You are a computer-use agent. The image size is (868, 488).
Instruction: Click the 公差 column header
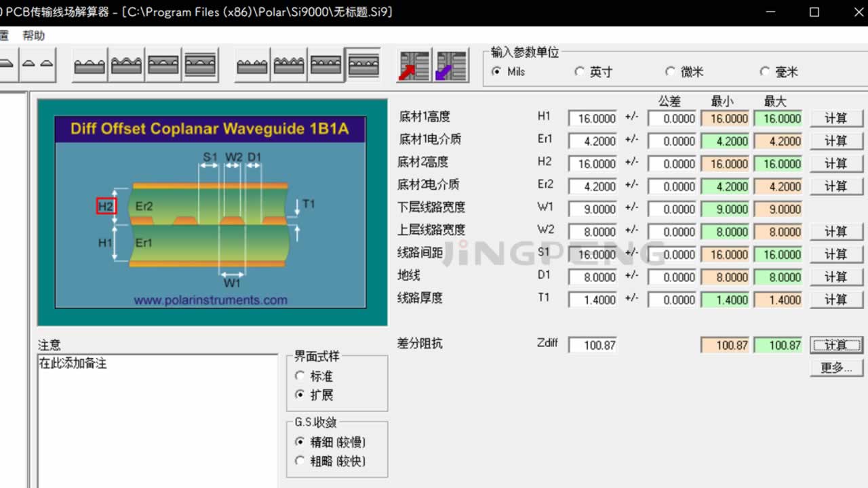[x=669, y=101]
